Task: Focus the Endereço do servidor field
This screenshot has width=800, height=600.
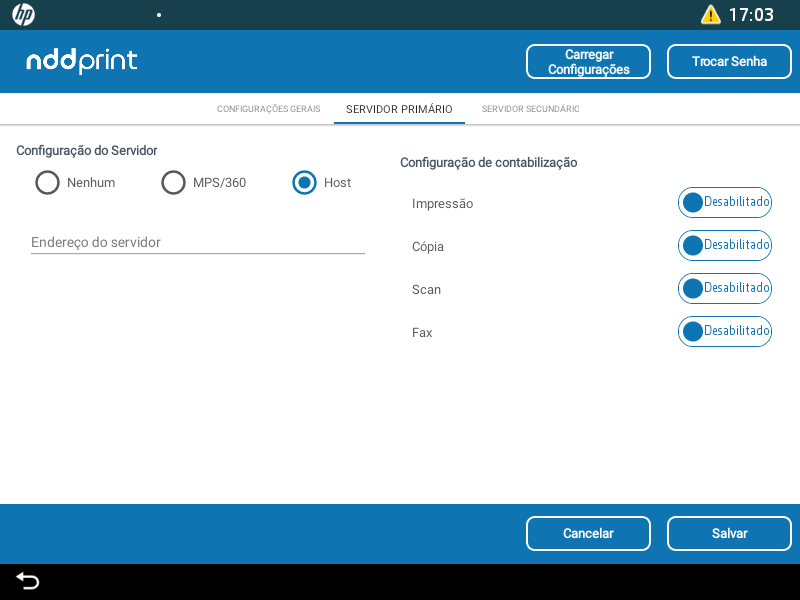Action: pos(197,242)
